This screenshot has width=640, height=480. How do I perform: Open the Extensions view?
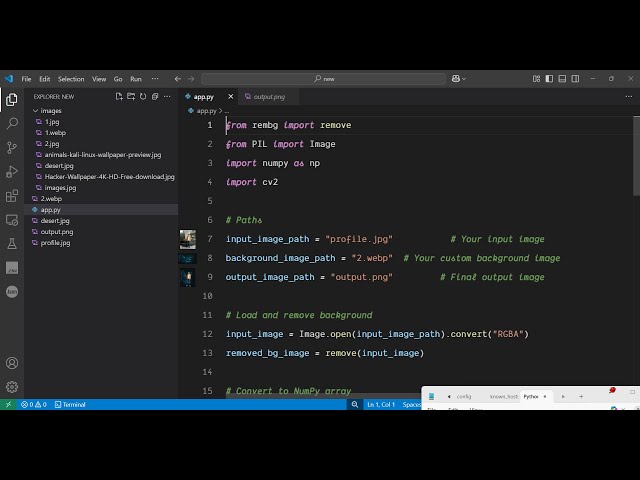click(12, 196)
